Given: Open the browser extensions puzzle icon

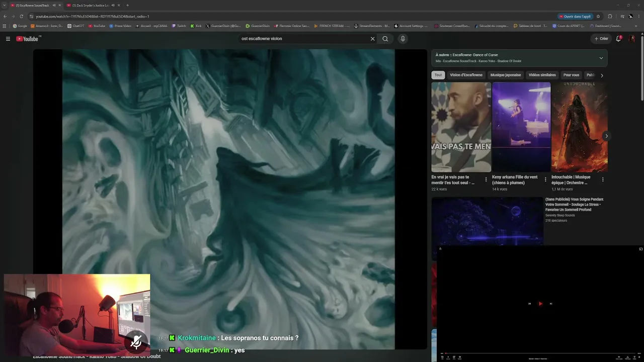Looking at the screenshot, I should (610, 16).
